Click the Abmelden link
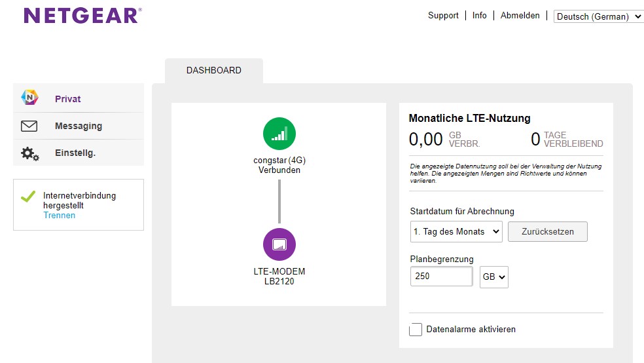Viewport: 644px width, 363px height. pyautogui.click(x=520, y=15)
